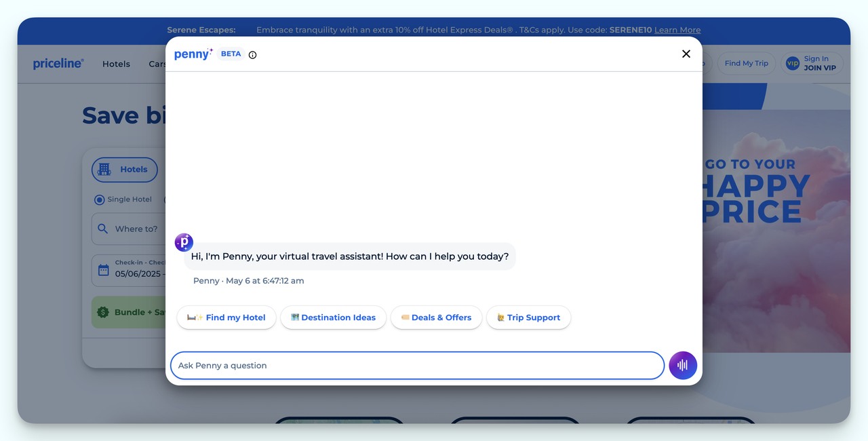Select the Hotels tab in search form
Image resolution: width=868 pixels, height=441 pixels.
125,170
